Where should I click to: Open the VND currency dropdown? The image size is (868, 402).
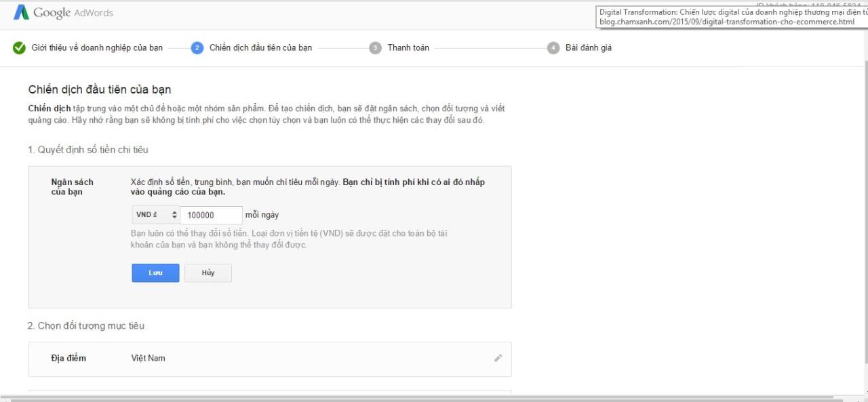pos(155,215)
